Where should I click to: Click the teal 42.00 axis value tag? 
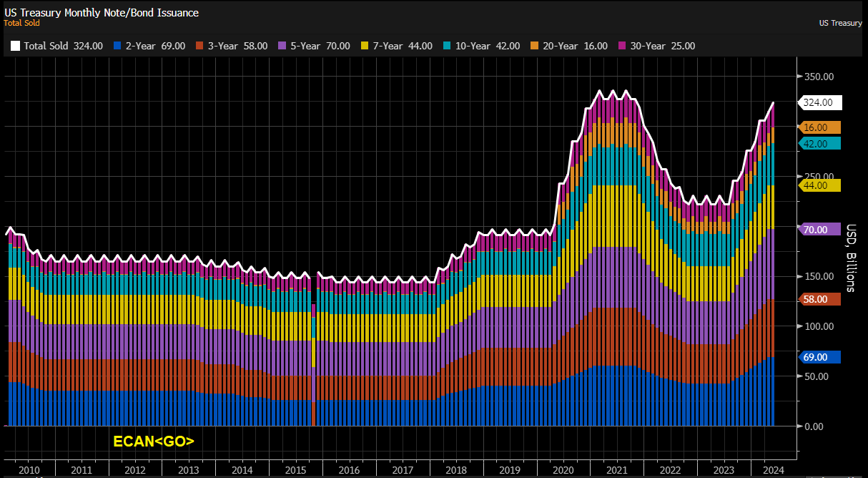(x=819, y=143)
